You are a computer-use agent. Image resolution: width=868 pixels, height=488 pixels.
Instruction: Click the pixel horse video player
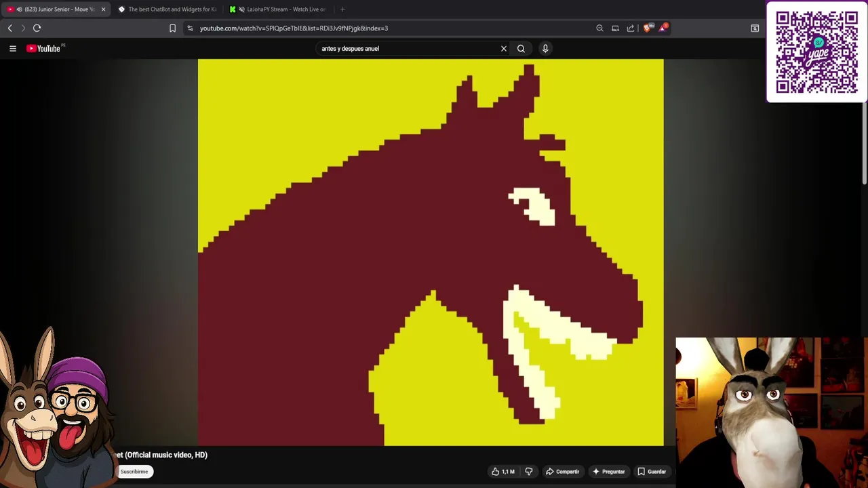point(431,252)
